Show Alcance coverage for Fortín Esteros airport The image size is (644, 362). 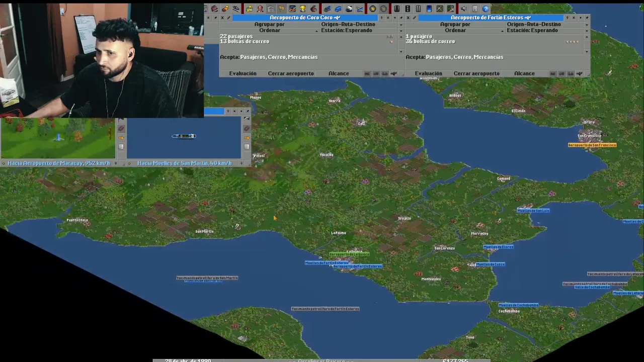pyautogui.click(x=524, y=73)
